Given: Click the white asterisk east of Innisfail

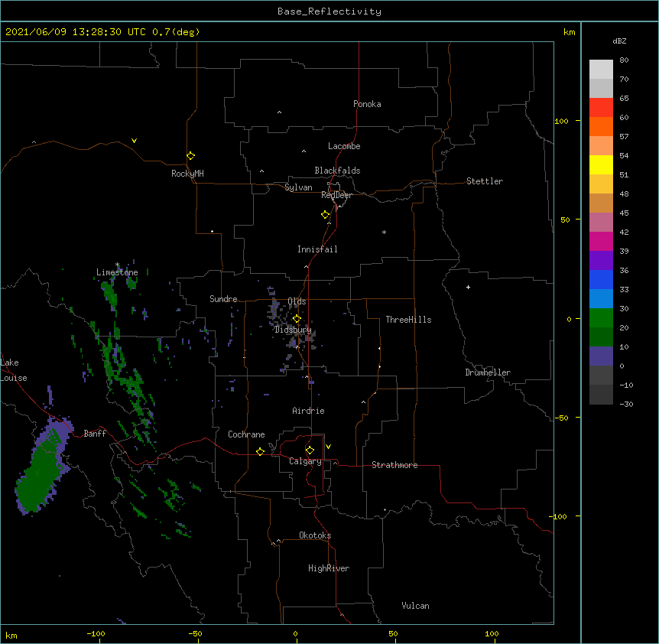Looking at the screenshot, I should (x=384, y=232).
